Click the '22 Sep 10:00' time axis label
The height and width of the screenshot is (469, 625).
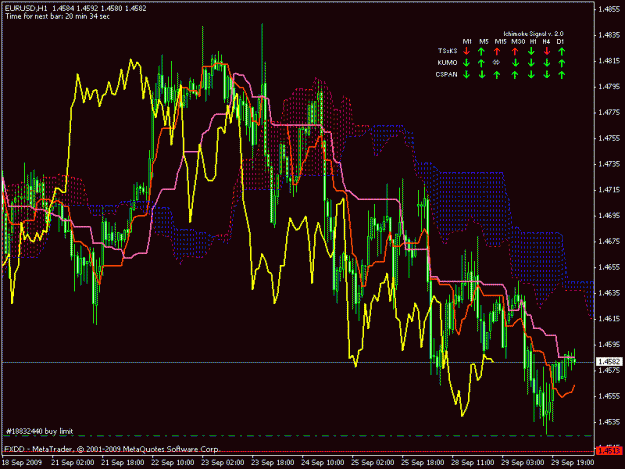pyautogui.click(x=173, y=462)
